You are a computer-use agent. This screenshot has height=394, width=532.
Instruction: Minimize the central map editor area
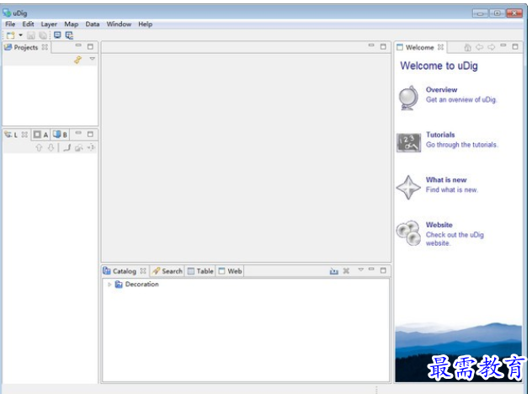point(371,45)
